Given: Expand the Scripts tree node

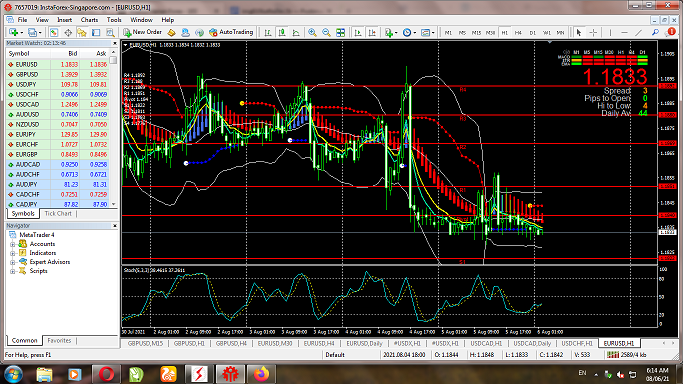Looking at the screenshot, I should pyautogui.click(x=13, y=271).
